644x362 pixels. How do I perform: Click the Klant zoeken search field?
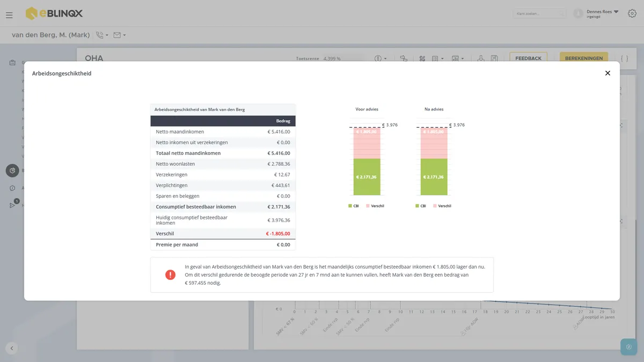point(539,13)
